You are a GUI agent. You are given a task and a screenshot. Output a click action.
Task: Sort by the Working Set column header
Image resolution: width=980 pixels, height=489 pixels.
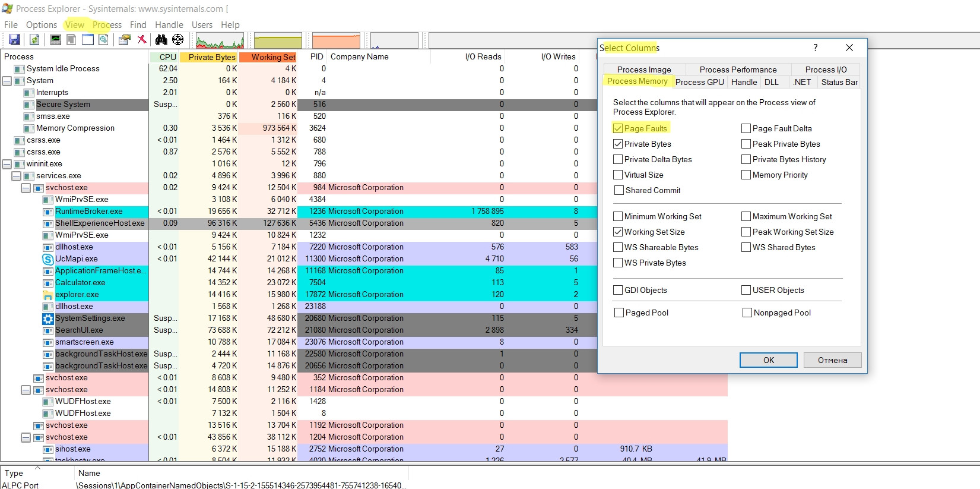tap(268, 57)
